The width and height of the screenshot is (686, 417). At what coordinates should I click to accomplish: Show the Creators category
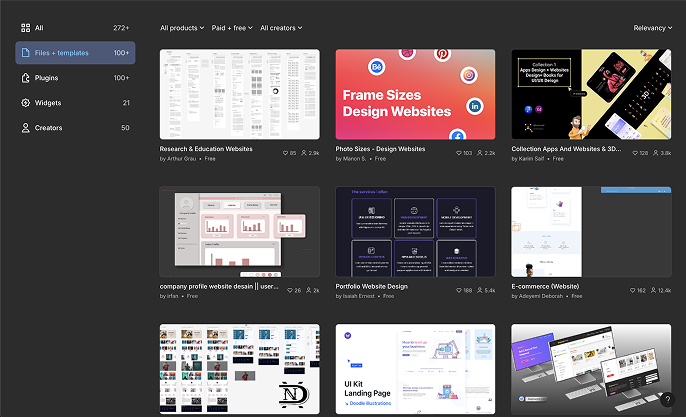coord(75,128)
